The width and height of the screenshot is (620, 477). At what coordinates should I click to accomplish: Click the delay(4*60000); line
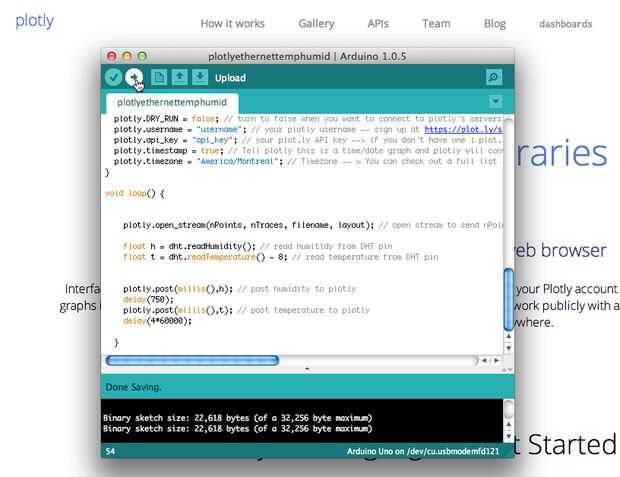point(157,321)
